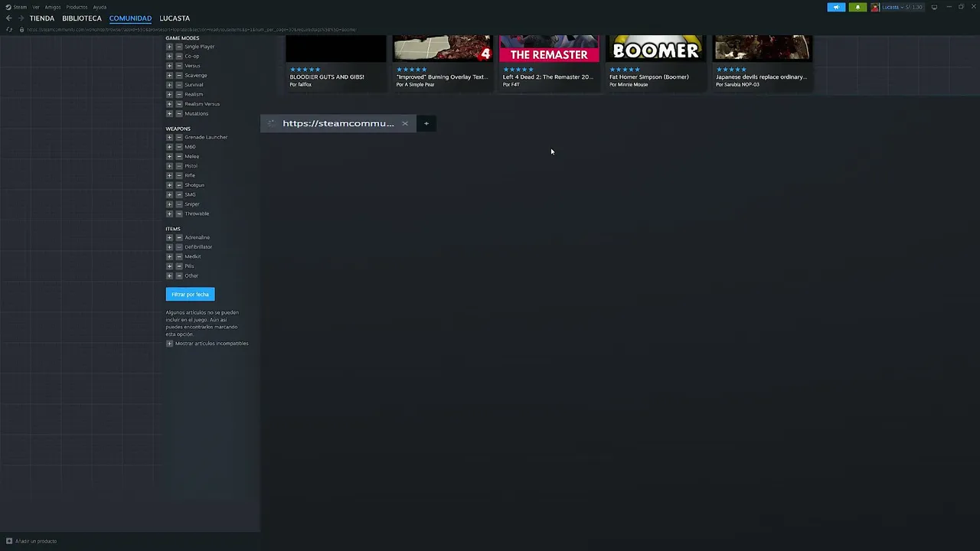Image resolution: width=980 pixels, height=551 pixels.
Task: Exclude Pills tag with minus
Action: coord(179,266)
